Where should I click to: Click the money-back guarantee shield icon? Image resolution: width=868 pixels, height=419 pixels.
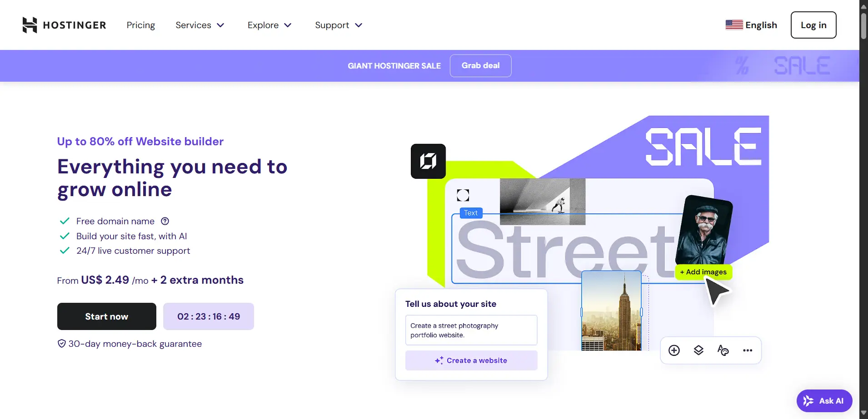click(62, 344)
